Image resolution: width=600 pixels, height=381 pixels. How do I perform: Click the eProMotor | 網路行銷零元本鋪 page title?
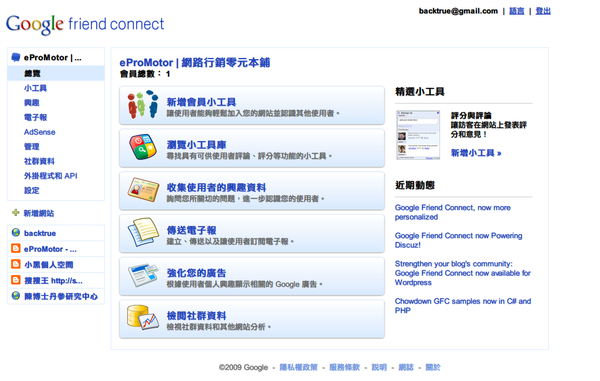[x=195, y=62]
